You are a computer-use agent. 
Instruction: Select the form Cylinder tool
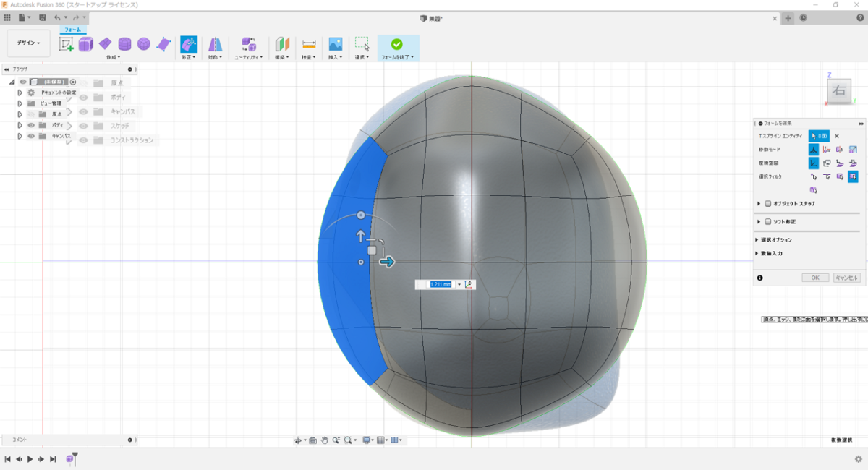coord(124,44)
